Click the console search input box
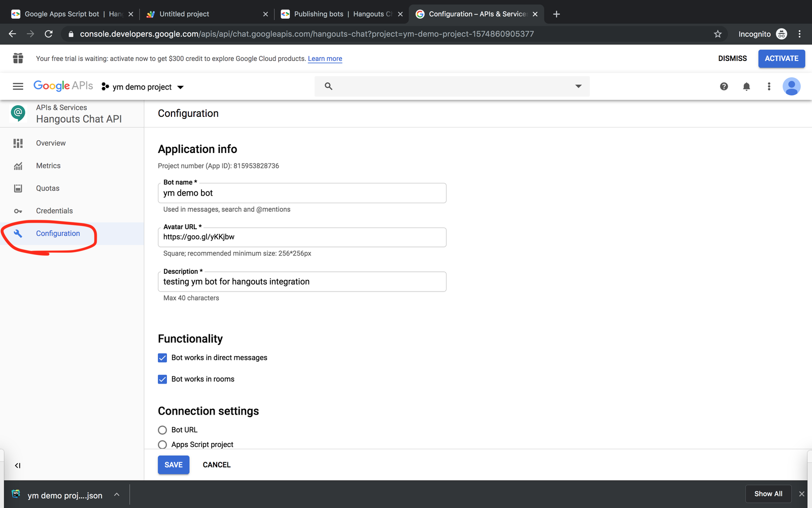The height and width of the screenshot is (508, 812). click(x=452, y=86)
